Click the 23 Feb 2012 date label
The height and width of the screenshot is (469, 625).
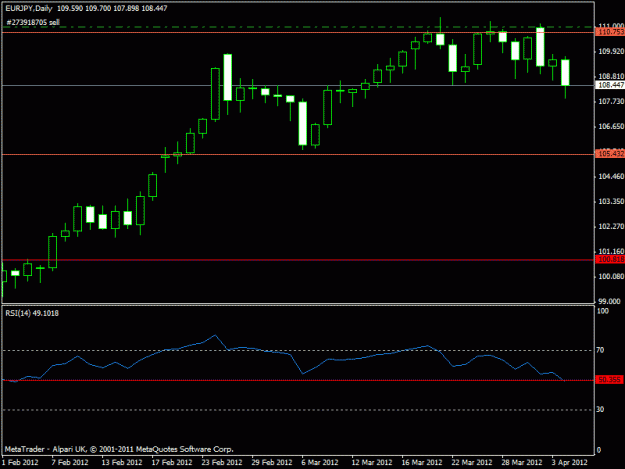222,462
